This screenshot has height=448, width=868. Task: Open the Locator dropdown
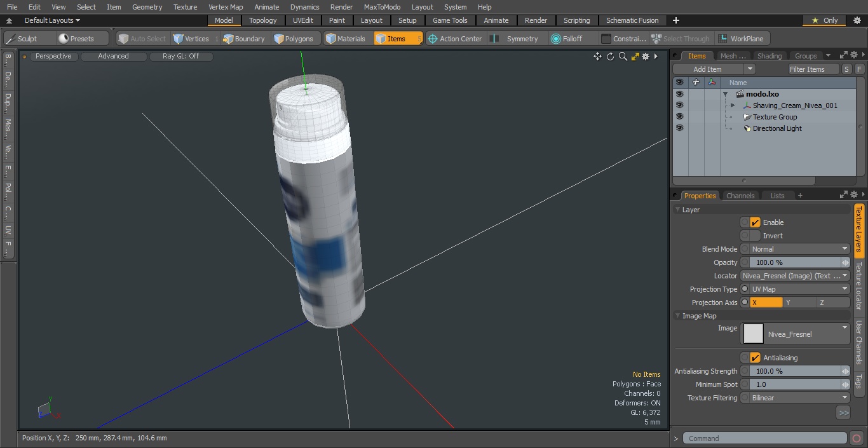tap(795, 276)
